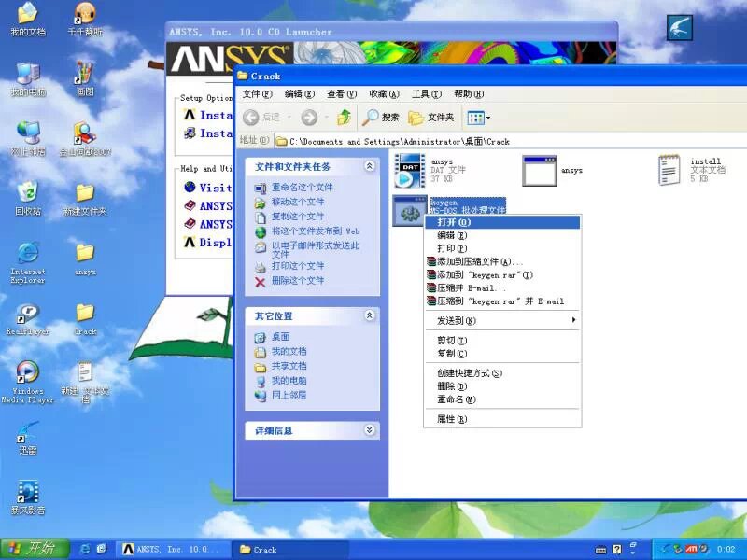Click 移动这个文件 task link

click(x=298, y=202)
